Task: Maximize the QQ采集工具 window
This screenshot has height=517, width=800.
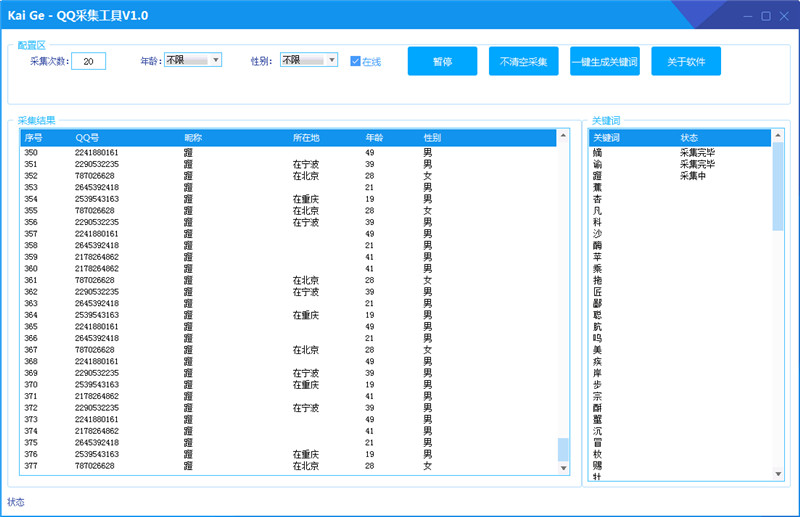Action: tap(766, 16)
